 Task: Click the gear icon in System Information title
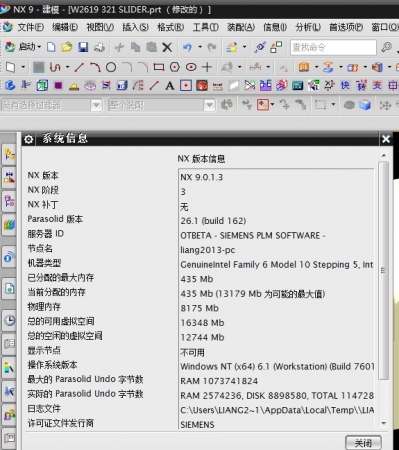click(x=29, y=139)
